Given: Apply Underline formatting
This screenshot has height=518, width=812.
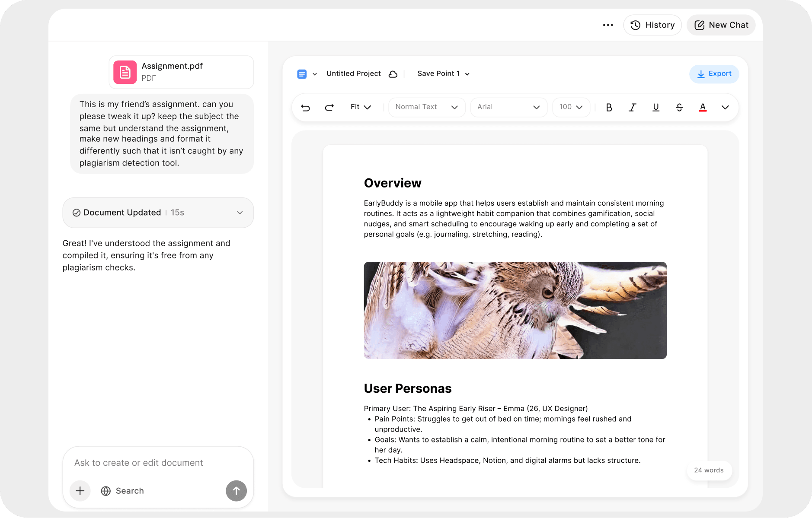Looking at the screenshot, I should (655, 107).
